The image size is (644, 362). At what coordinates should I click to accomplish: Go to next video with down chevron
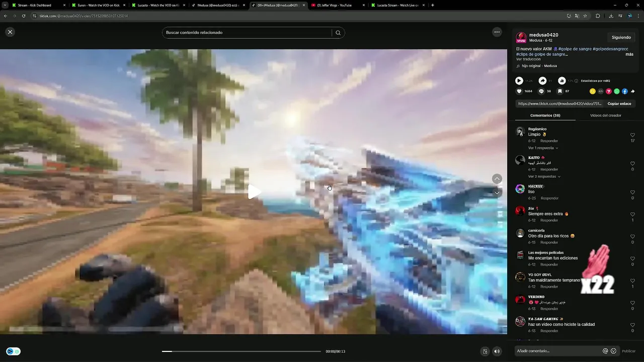497,193
